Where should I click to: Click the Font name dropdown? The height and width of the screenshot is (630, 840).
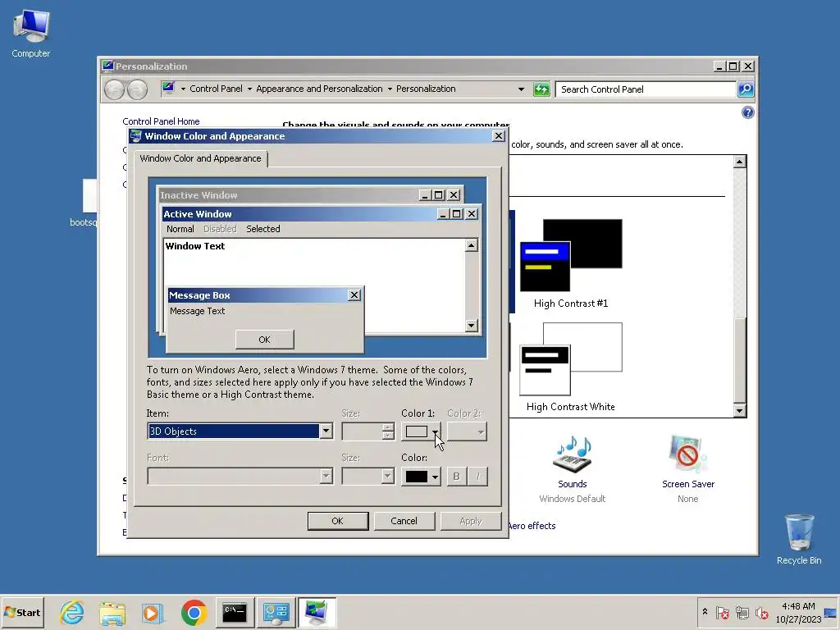pos(240,477)
